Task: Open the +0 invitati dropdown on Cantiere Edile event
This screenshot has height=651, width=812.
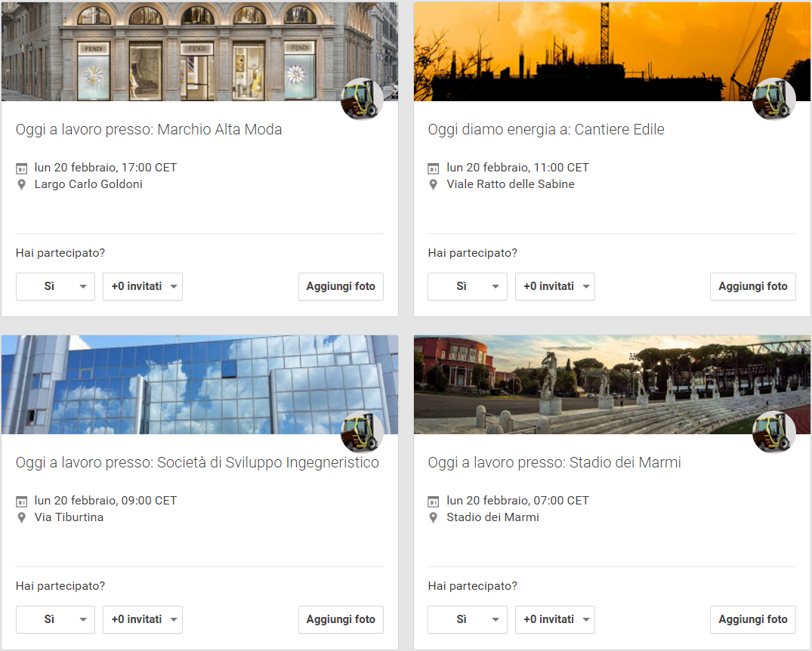Action: [x=555, y=286]
